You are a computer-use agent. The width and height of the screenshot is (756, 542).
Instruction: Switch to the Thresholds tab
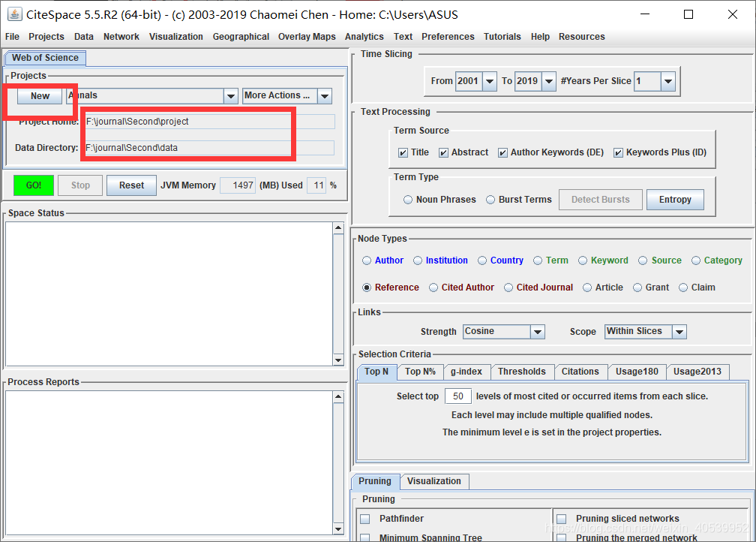[522, 372]
